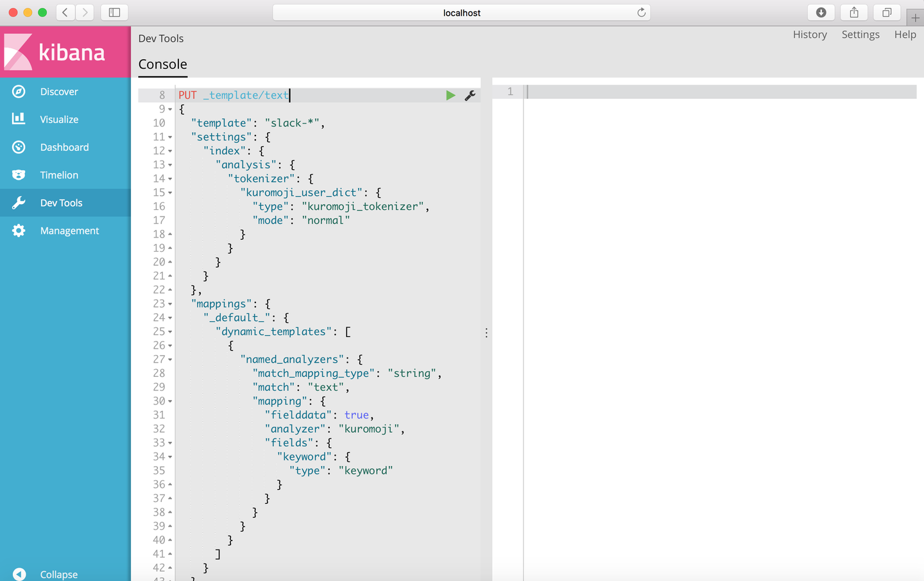The image size is (924, 581).
Task: Open console Settings
Action: (x=860, y=35)
